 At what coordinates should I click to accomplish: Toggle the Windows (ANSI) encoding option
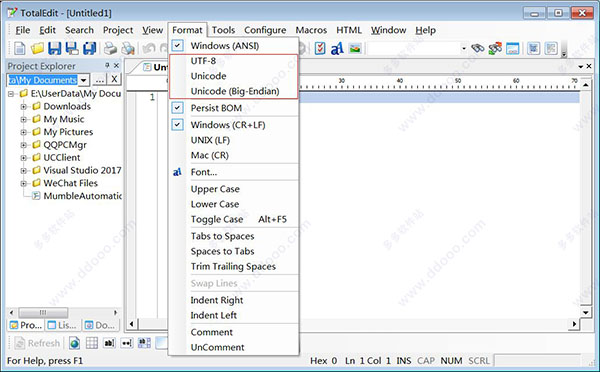click(x=233, y=46)
